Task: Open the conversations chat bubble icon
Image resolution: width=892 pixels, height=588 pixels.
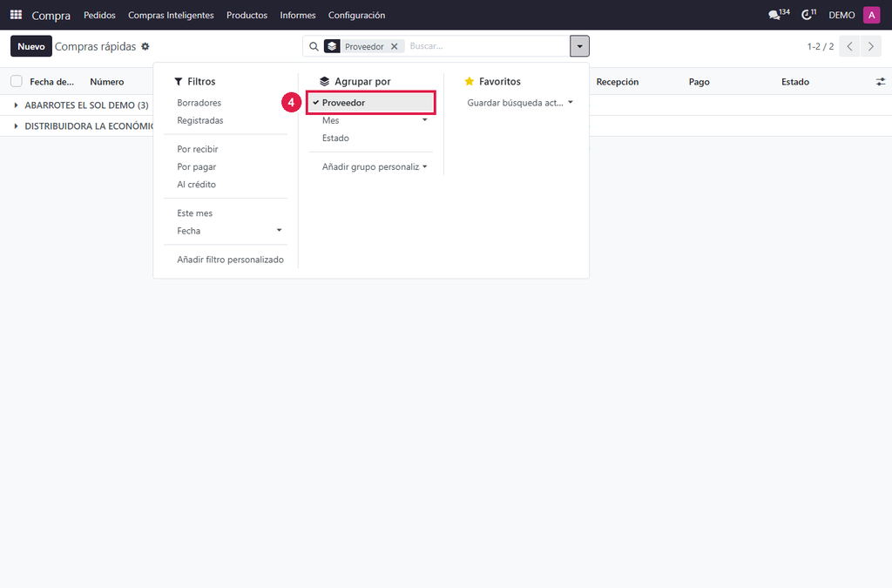Action: (774, 15)
